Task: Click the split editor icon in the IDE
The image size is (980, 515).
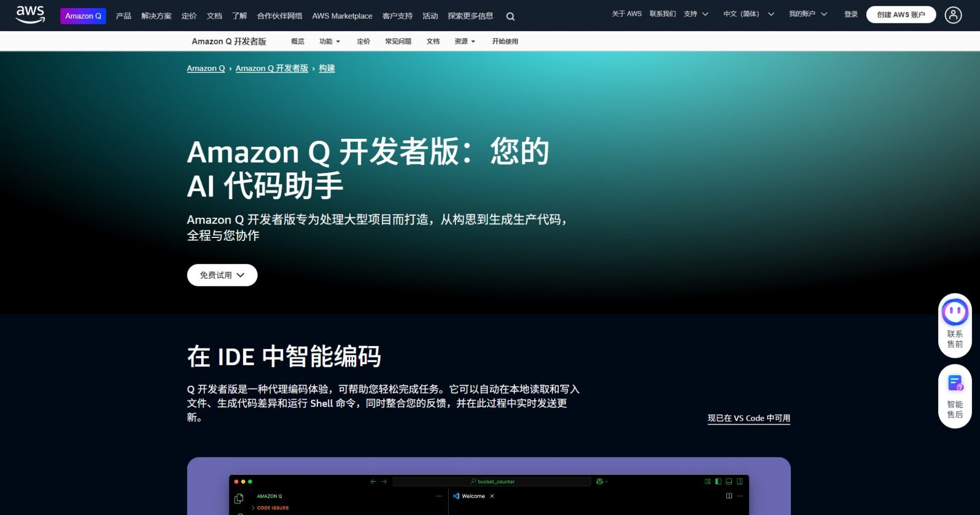Action: click(x=728, y=496)
